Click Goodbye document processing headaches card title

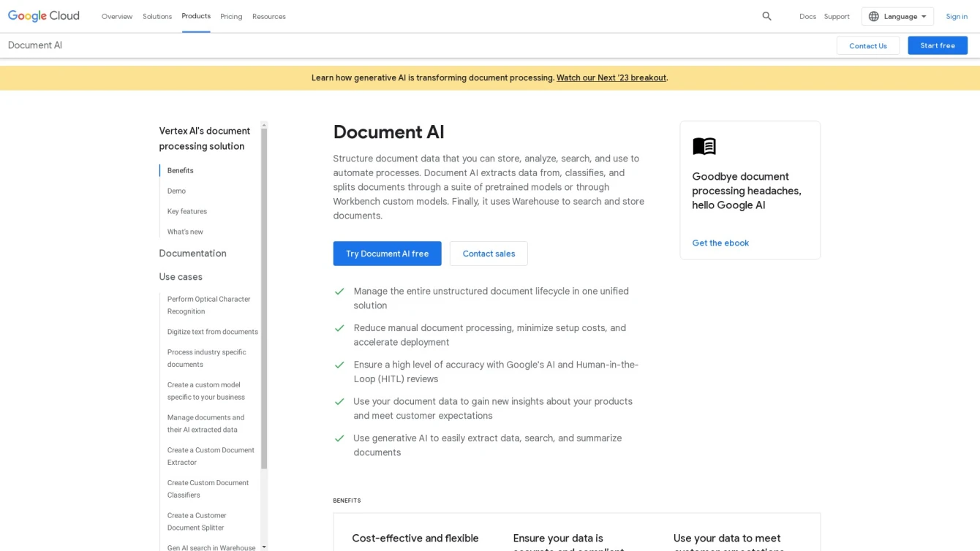pyautogui.click(x=747, y=191)
